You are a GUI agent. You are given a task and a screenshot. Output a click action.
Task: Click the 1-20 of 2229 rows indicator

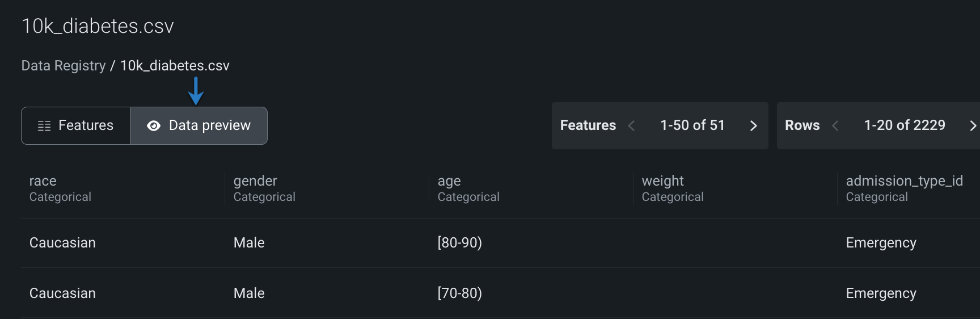click(x=905, y=125)
